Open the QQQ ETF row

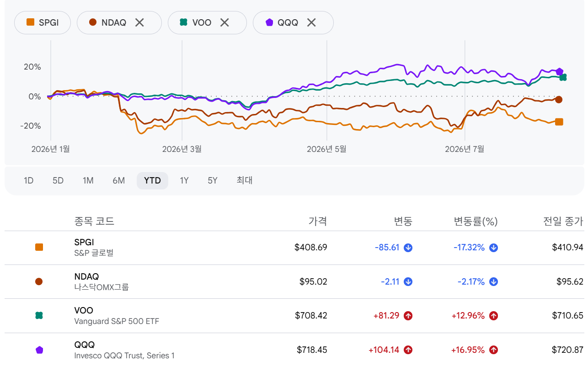point(294,350)
